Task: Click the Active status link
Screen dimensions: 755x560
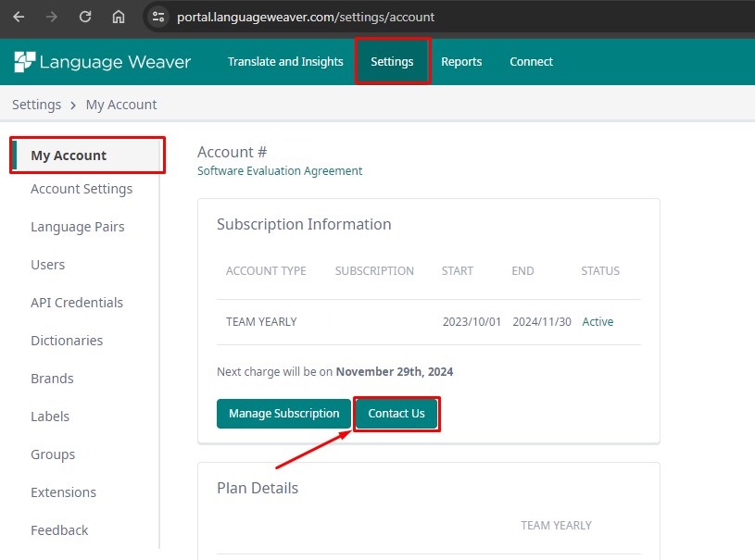Action: pos(598,322)
